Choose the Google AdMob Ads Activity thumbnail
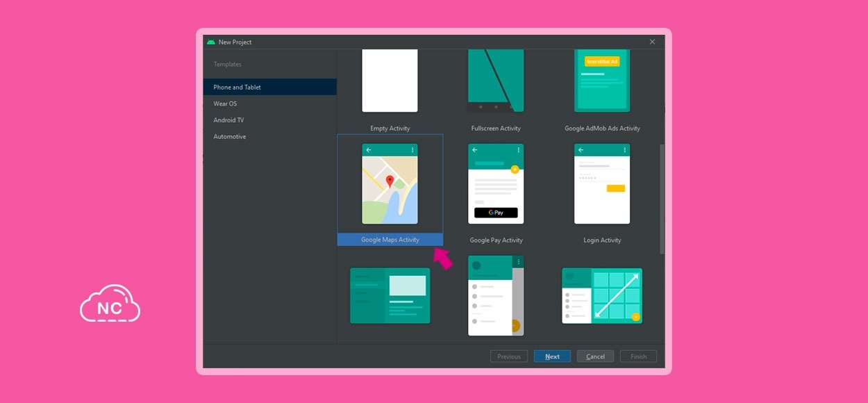Viewport: 868px width, 403px height. click(x=602, y=80)
